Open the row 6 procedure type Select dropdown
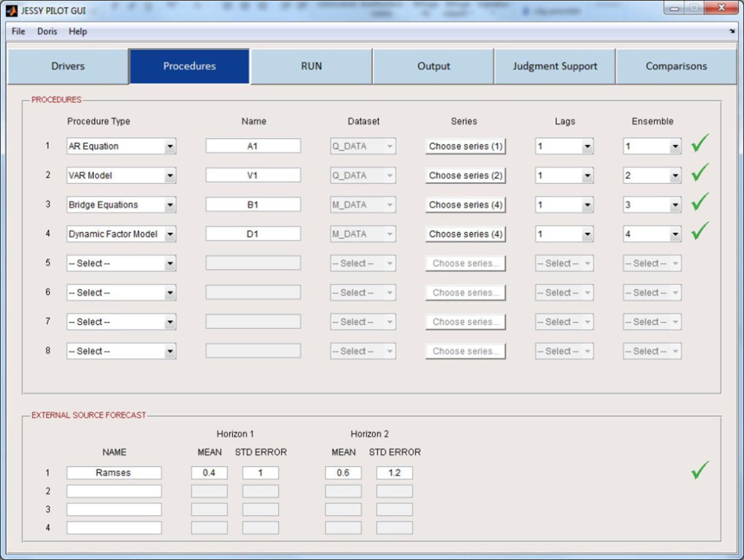The width and height of the screenshot is (744, 560). [121, 293]
